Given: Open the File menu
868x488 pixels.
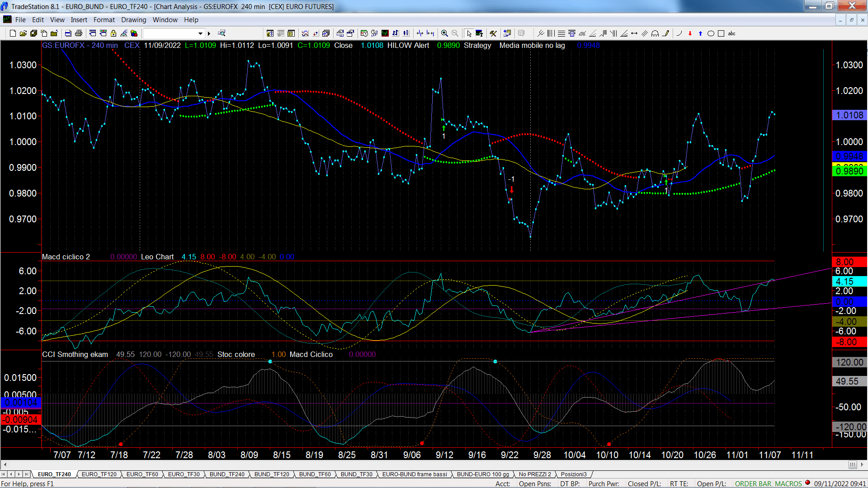Looking at the screenshot, I should (20, 19).
